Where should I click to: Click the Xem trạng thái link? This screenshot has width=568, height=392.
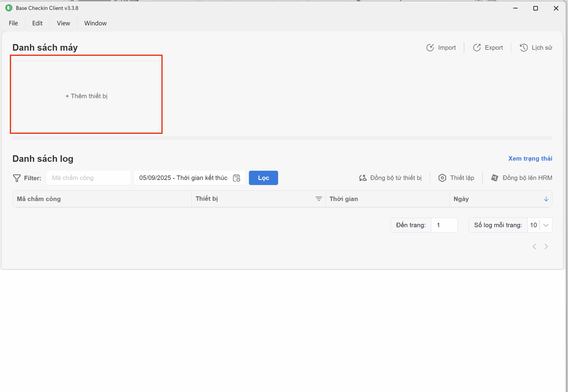click(530, 159)
